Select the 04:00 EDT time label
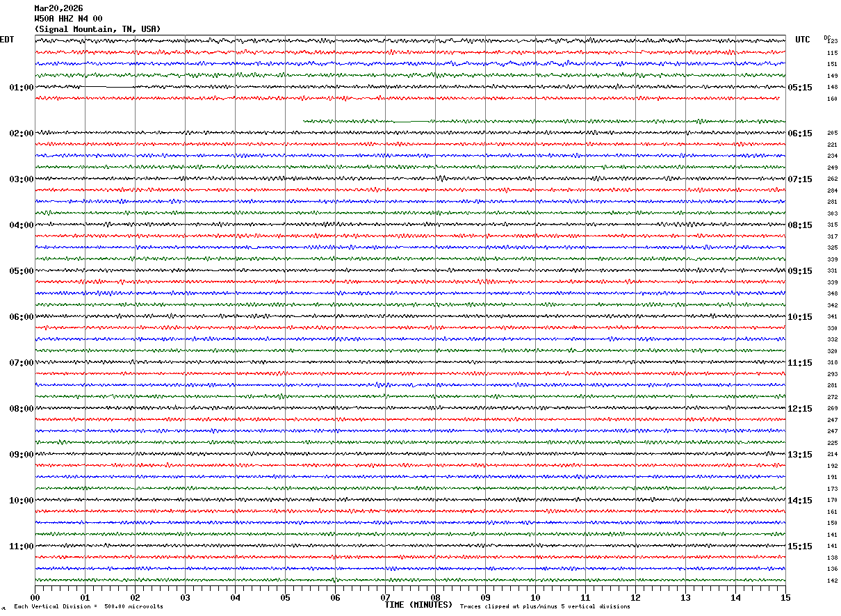 (22, 225)
